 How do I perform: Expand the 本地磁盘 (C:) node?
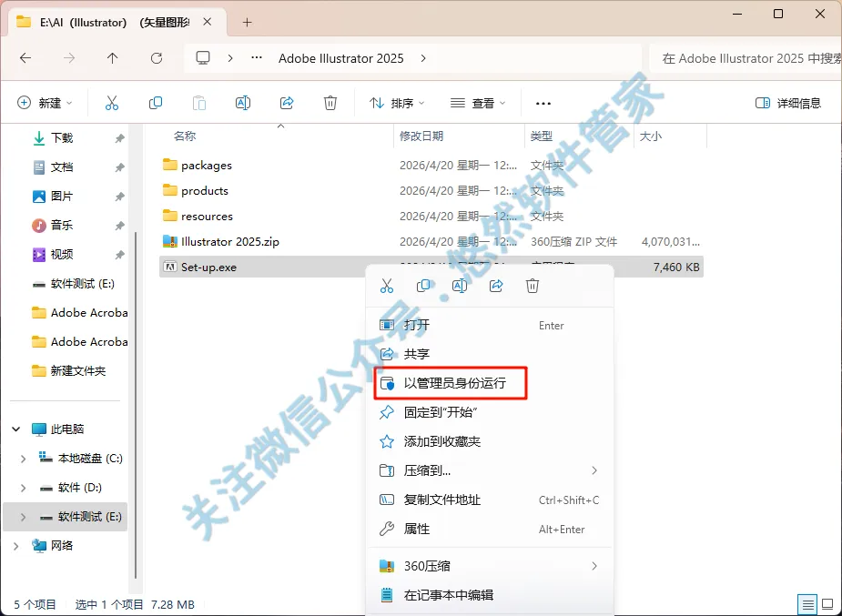point(23,459)
